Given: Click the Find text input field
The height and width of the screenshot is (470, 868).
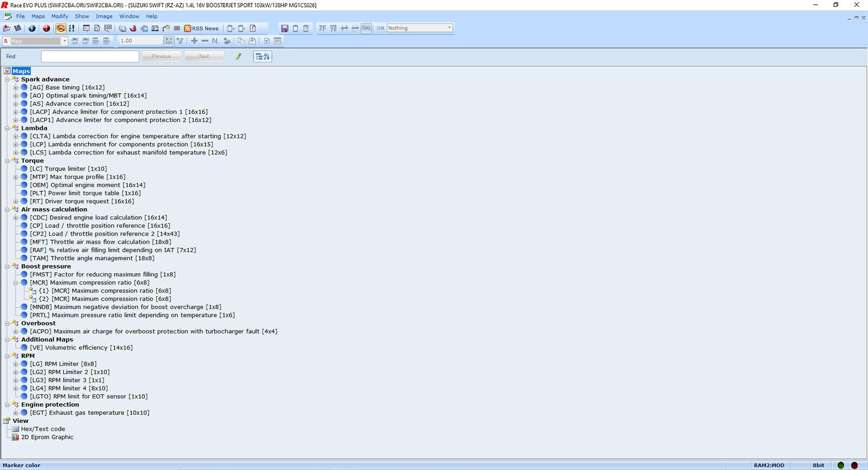Looking at the screenshot, I should coord(90,56).
